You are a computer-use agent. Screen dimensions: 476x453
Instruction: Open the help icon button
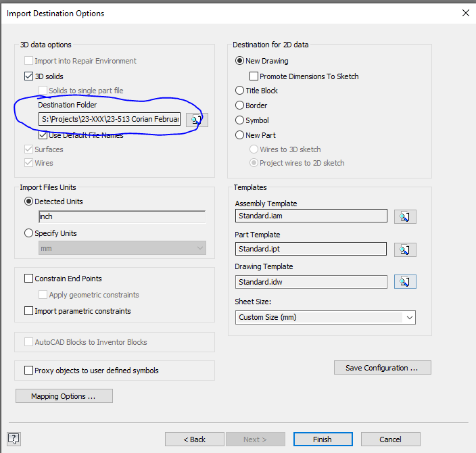(x=14, y=439)
